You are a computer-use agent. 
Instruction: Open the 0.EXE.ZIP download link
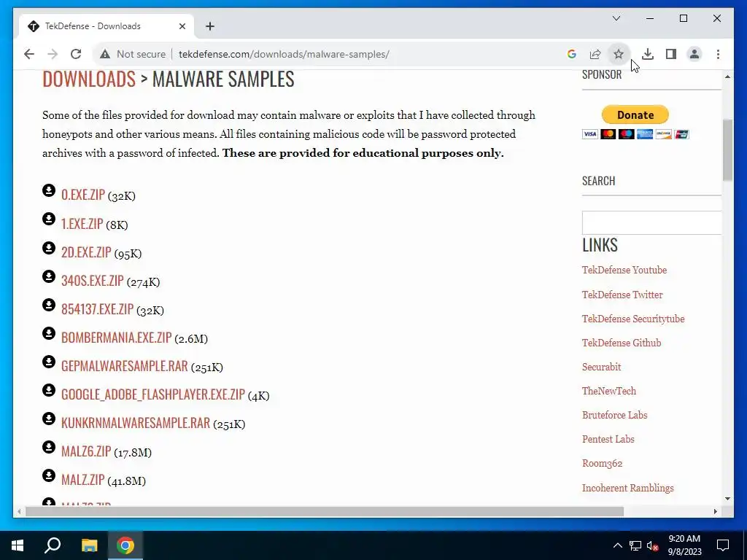pyautogui.click(x=83, y=195)
